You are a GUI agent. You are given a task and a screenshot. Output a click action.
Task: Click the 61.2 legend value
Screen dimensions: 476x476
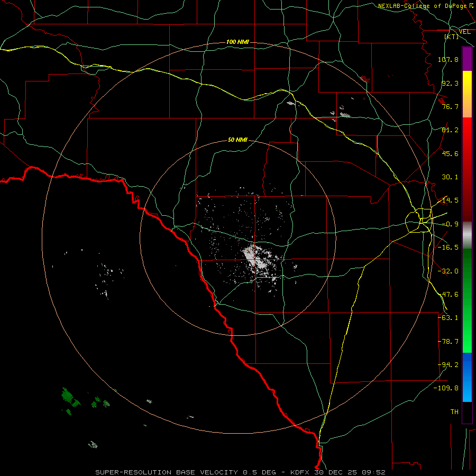[450, 130]
